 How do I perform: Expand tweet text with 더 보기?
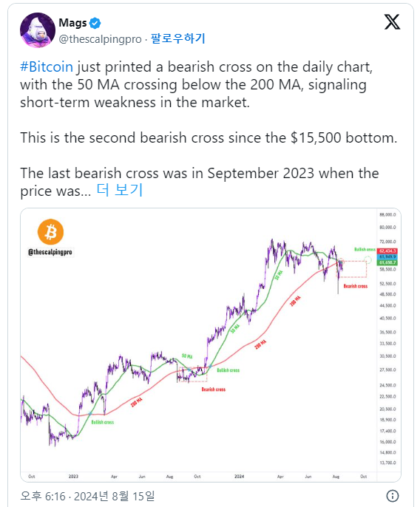[x=119, y=190]
